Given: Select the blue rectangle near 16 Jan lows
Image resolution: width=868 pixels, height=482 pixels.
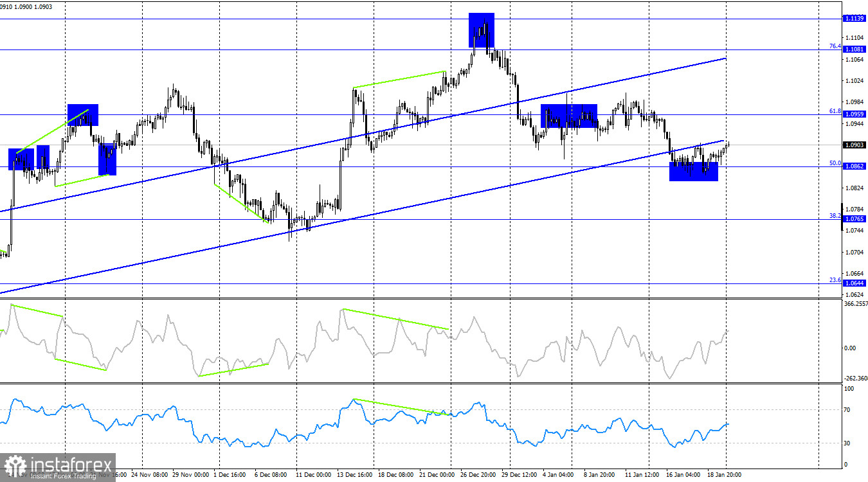Looking at the screenshot, I should coord(694,172).
